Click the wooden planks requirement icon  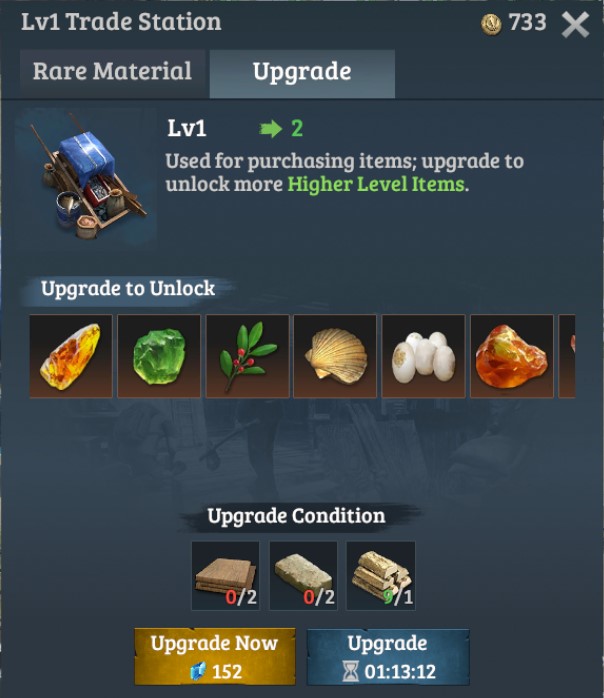226,576
